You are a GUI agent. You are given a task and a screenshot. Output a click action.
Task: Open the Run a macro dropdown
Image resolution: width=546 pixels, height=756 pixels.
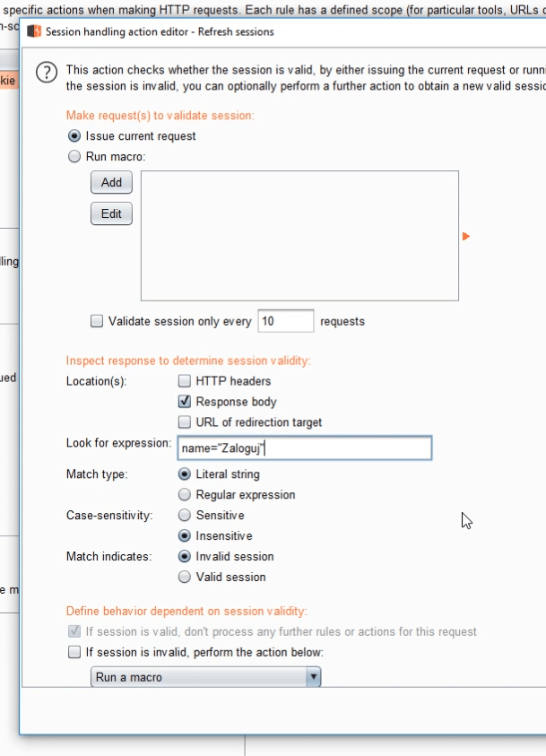[206, 677]
